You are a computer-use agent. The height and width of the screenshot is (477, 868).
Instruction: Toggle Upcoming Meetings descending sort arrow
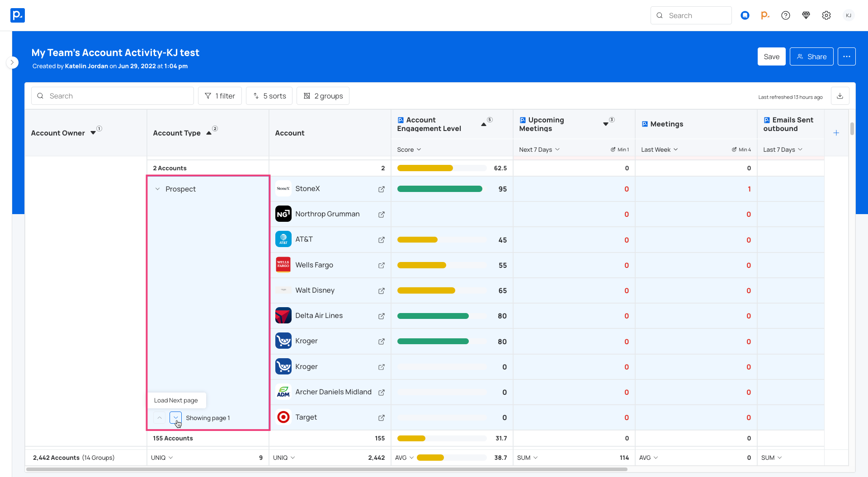[x=606, y=124]
